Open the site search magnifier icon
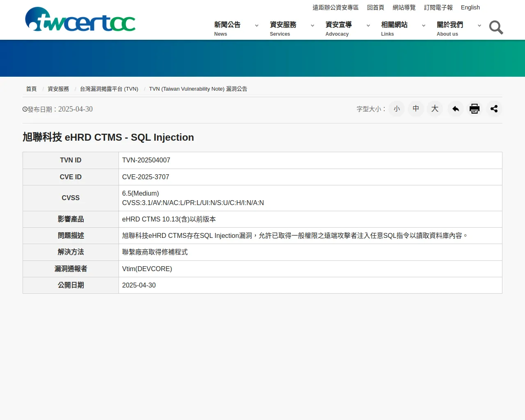525x420 pixels. (x=496, y=27)
